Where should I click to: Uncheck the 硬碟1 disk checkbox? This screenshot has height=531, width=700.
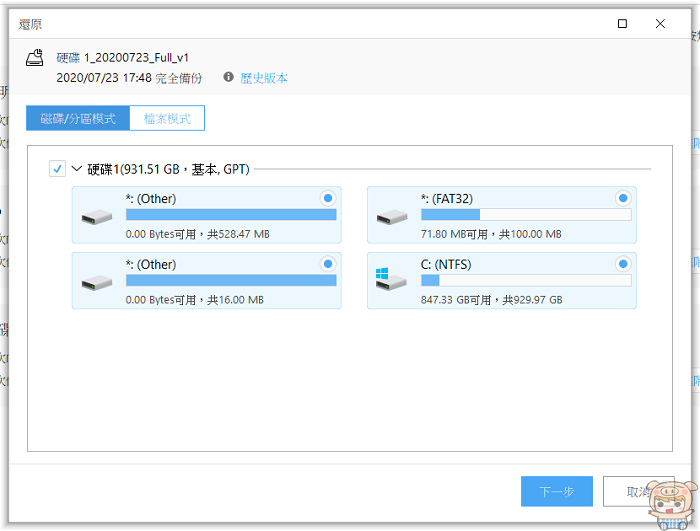pyautogui.click(x=58, y=169)
